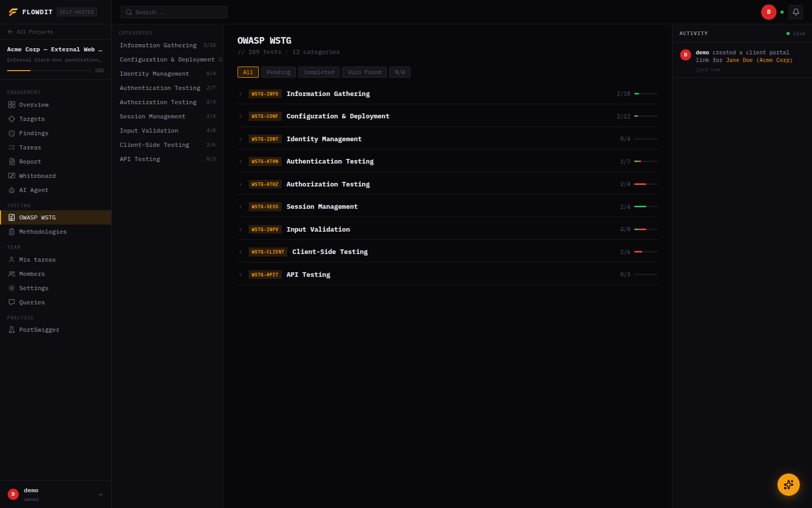Screen dimensions: 812x508
Task: Open PortSwigger flask icon
Action: pos(12,330)
